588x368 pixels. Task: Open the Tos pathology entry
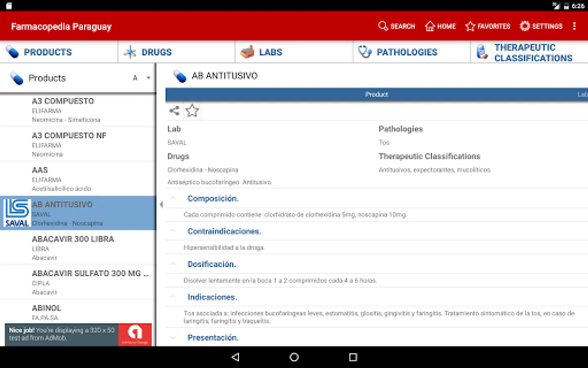click(384, 142)
